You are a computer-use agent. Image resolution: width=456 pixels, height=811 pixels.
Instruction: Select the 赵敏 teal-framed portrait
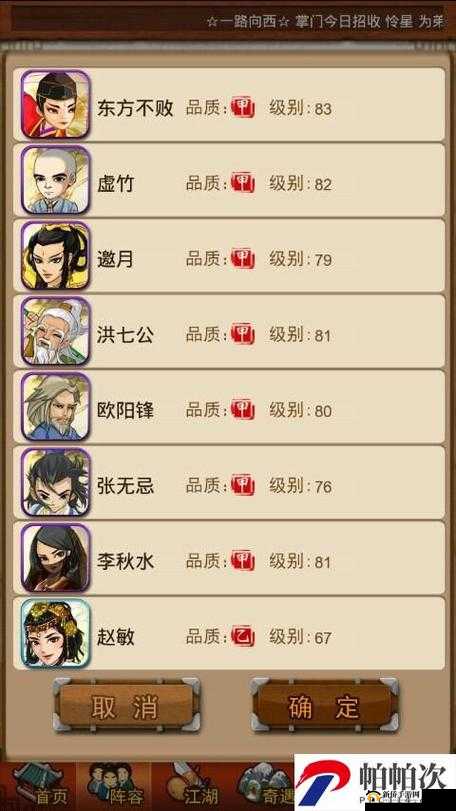(x=56, y=633)
